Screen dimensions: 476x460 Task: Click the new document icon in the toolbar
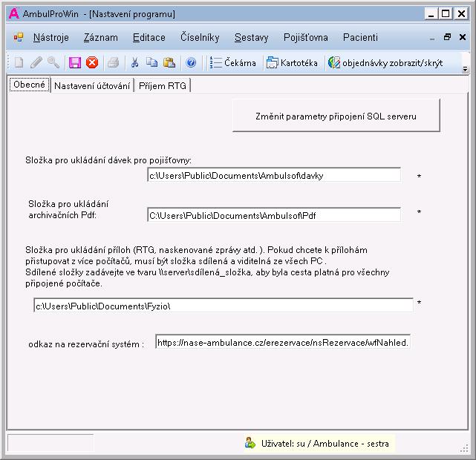[19, 62]
